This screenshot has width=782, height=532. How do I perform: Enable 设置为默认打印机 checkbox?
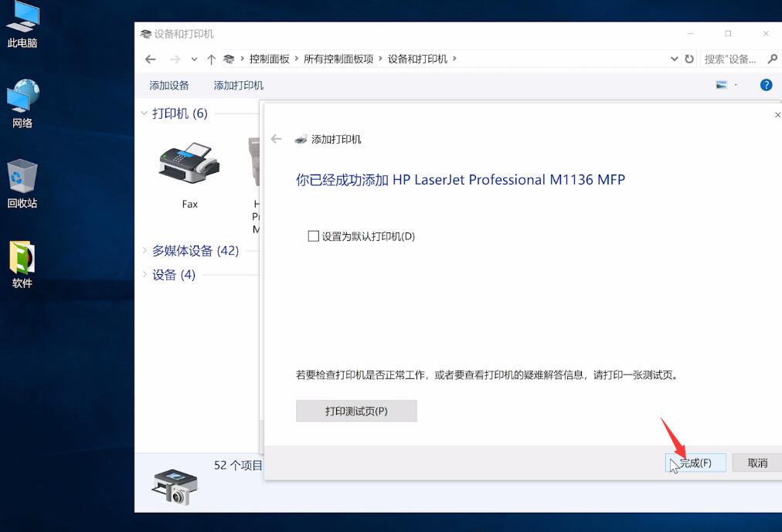(312, 236)
